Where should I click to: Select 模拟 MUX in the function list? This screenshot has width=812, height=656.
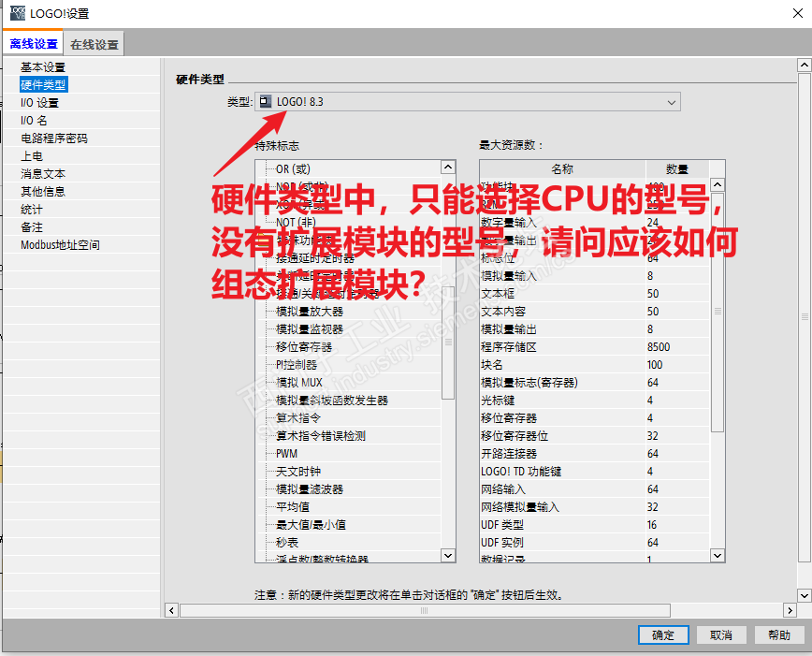point(298,383)
